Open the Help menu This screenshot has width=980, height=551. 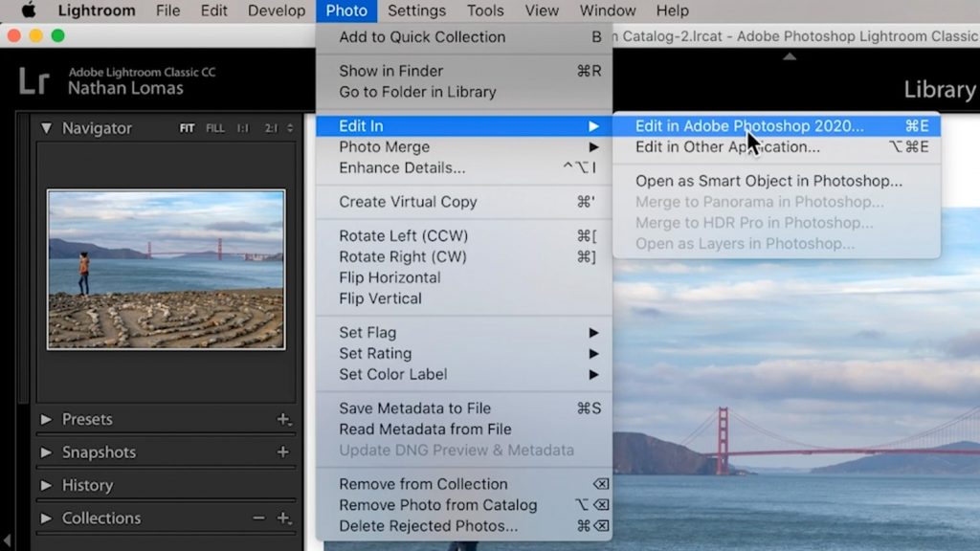pyautogui.click(x=673, y=11)
